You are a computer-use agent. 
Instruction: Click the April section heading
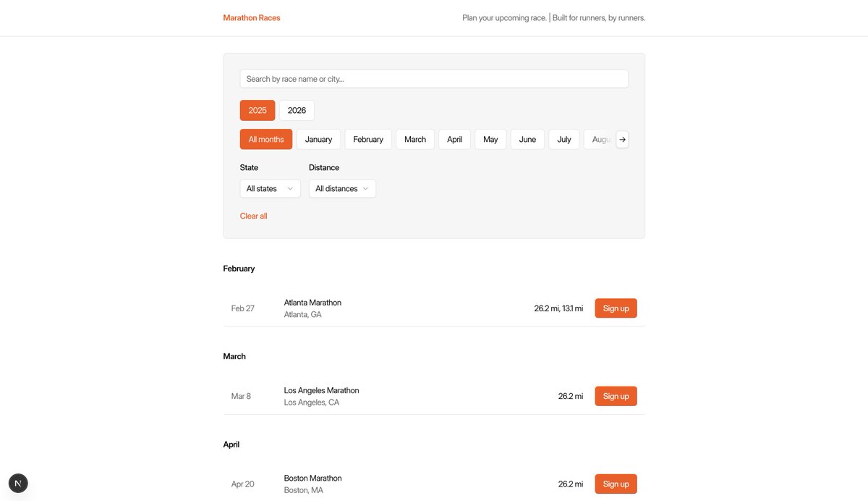231,445
